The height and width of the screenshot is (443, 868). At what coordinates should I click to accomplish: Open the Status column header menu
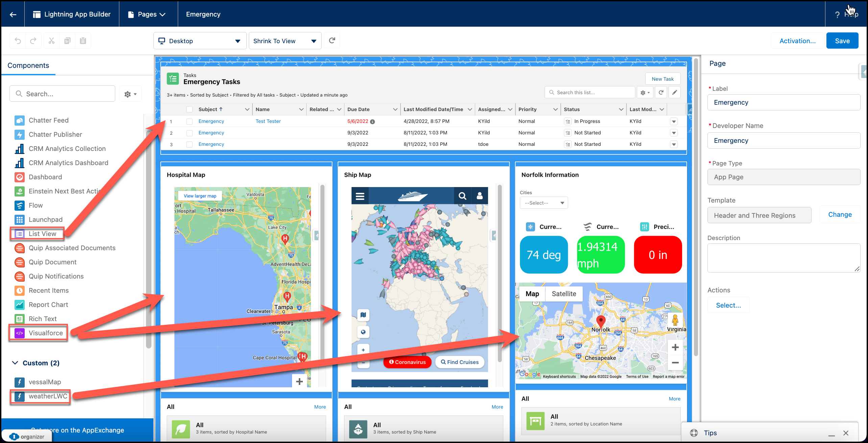tap(621, 109)
